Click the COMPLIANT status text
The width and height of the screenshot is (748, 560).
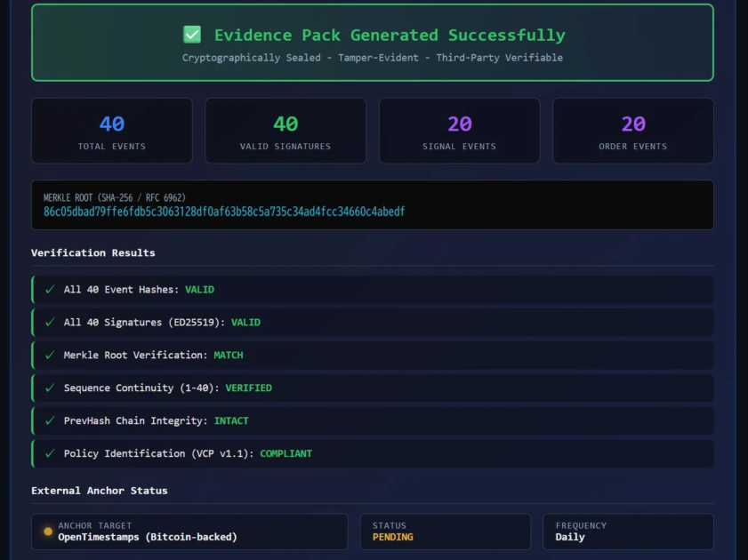coord(286,454)
